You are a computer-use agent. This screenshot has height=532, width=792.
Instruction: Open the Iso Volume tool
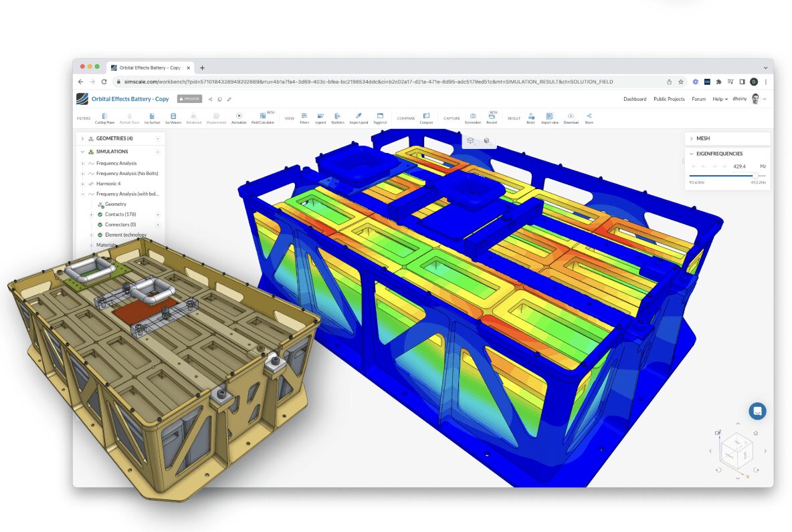173,117
